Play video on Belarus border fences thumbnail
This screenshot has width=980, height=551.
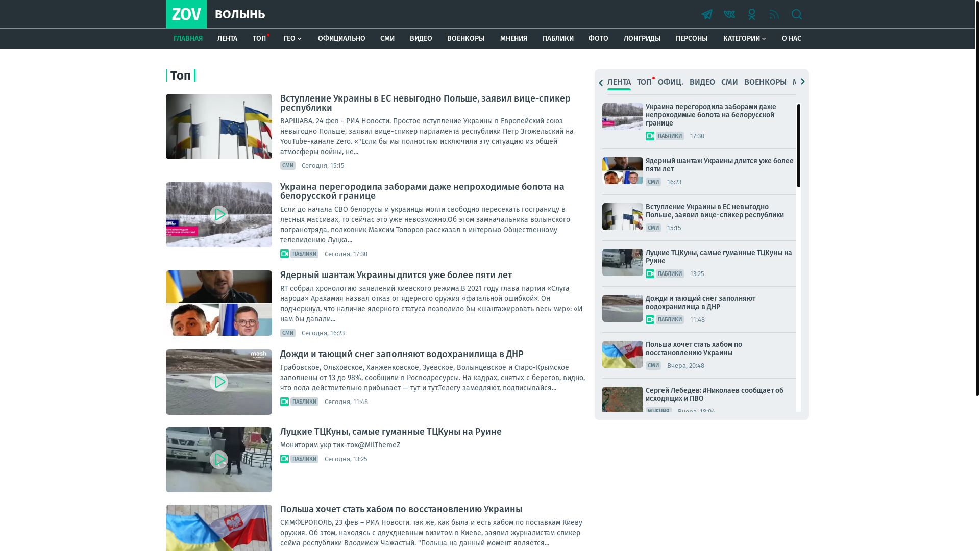click(219, 215)
